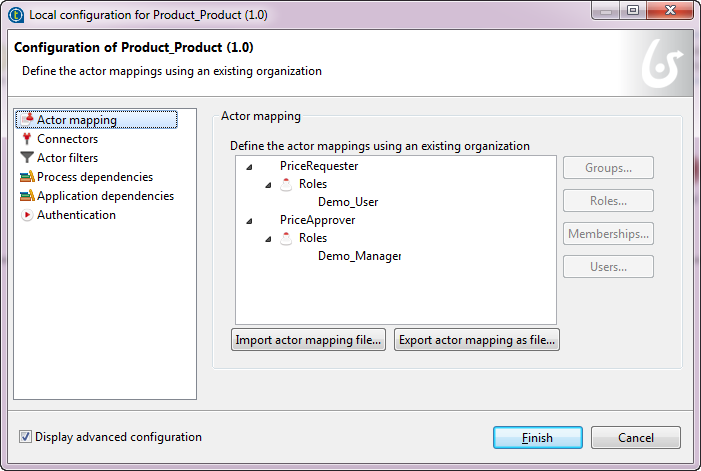Viewport: 701px width, 471px height.
Task: Click Import actor mapping file button
Action: pyautogui.click(x=309, y=340)
